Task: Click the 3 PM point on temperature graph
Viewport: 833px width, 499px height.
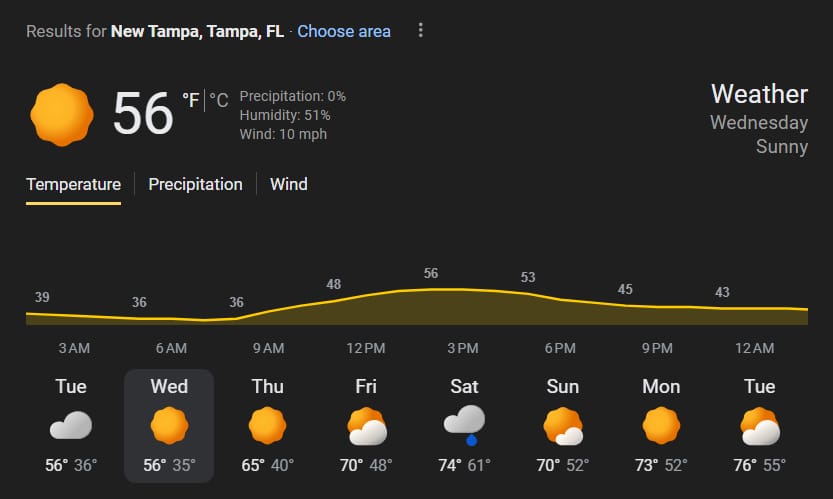Action: 431,289
